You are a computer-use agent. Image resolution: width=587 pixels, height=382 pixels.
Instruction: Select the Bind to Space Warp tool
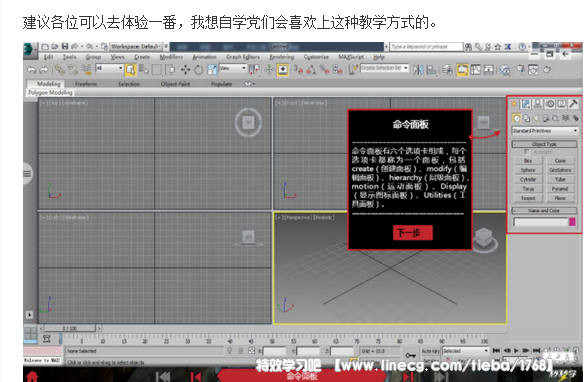(86, 70)
